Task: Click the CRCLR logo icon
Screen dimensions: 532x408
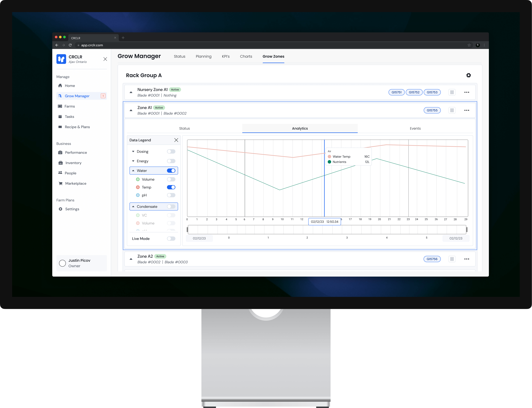Action: click(x=61, y=59)
